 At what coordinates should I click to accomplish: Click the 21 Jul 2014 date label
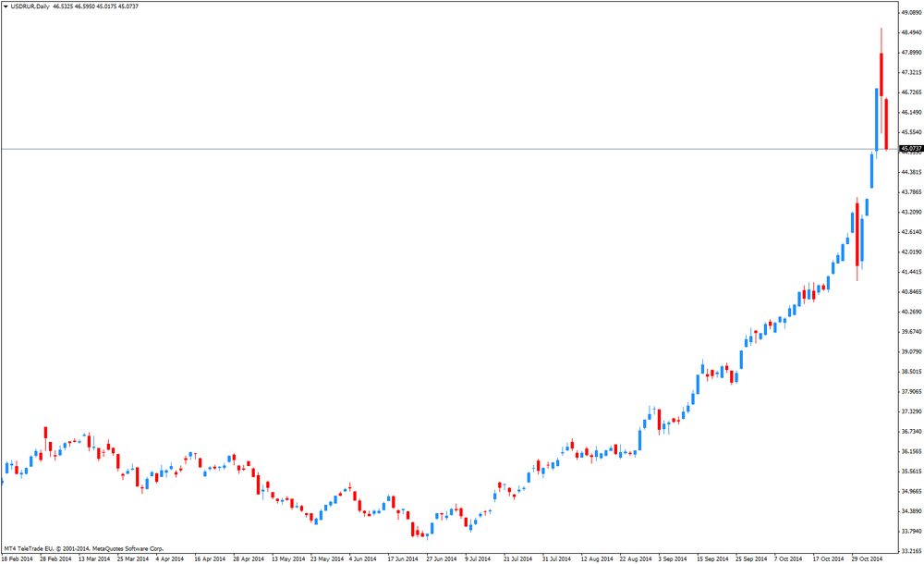click(518, 558)
